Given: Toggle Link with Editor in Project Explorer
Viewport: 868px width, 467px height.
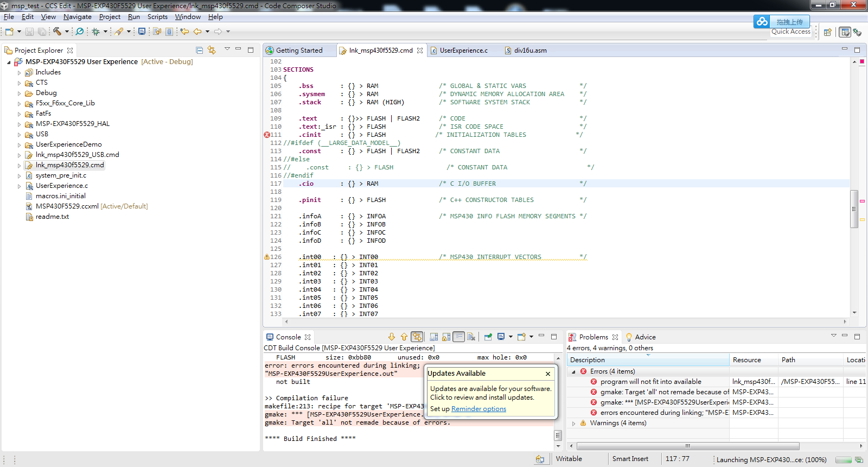Looking at the screenshot, I should pyautogui.click(x=212, y=50).
